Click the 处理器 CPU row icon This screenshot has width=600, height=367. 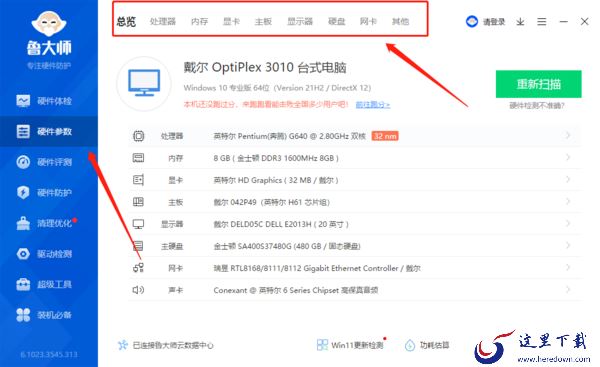point(139,136)
